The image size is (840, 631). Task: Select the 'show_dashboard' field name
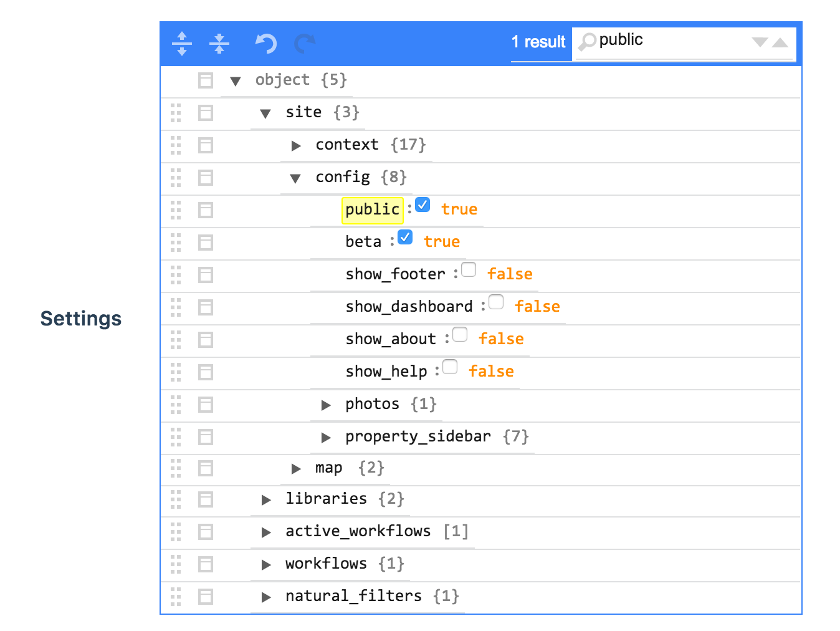[x=409, y=307]
